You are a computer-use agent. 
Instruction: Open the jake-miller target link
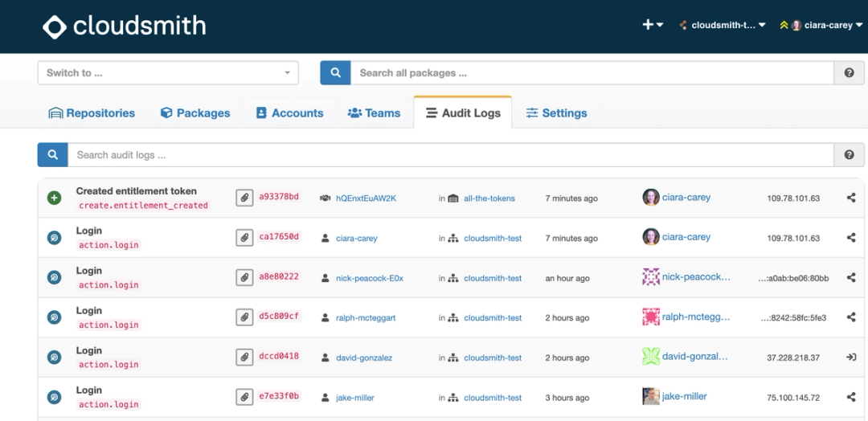(x=355, y=398)
